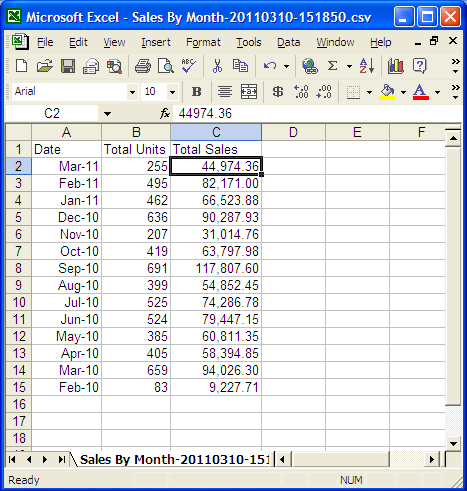
Task: Select row header 8
Action: (19, 268)
